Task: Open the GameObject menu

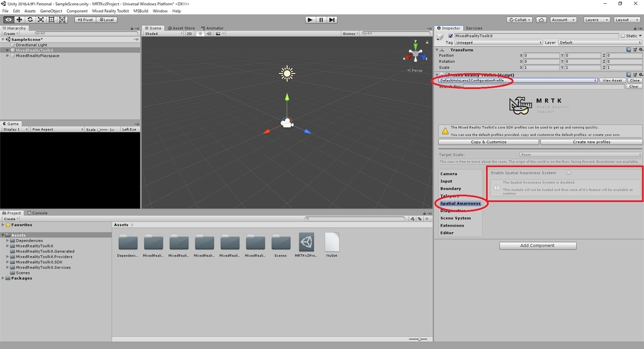Action: click(51, 11)
